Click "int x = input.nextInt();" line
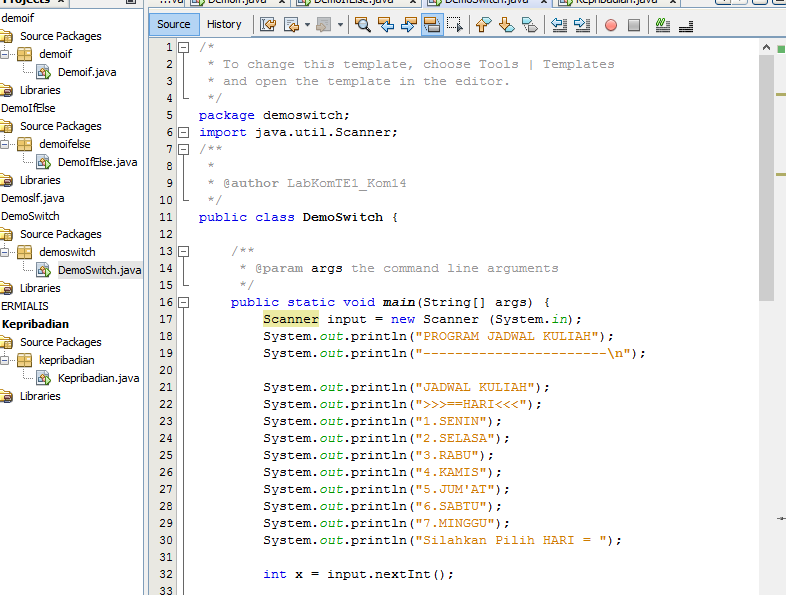The height and width of the screenshot is (595, 786). pyautogui.click(x=358, y=574)
